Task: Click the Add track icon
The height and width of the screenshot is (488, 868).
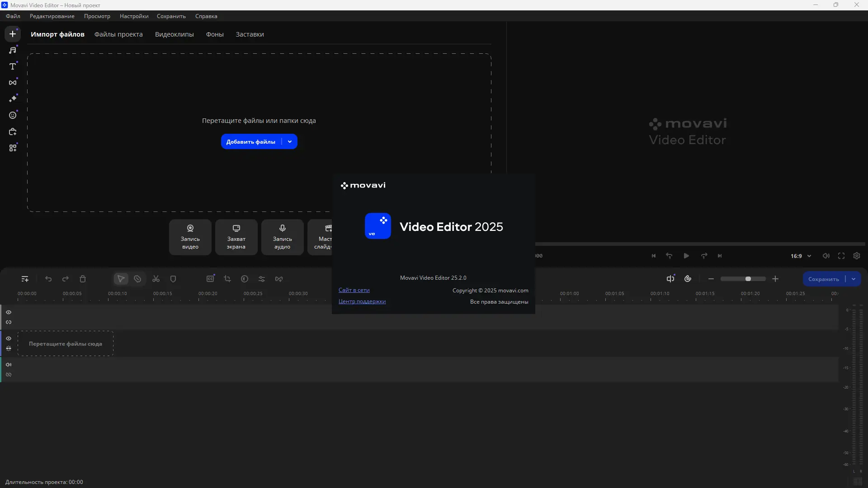Action: point(25,279)
